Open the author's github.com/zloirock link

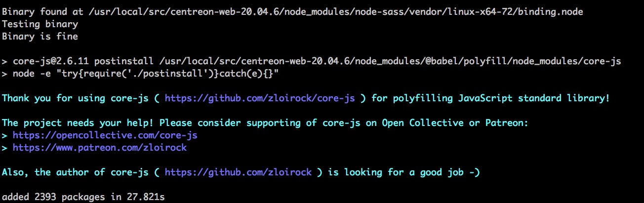coord(238,172)
